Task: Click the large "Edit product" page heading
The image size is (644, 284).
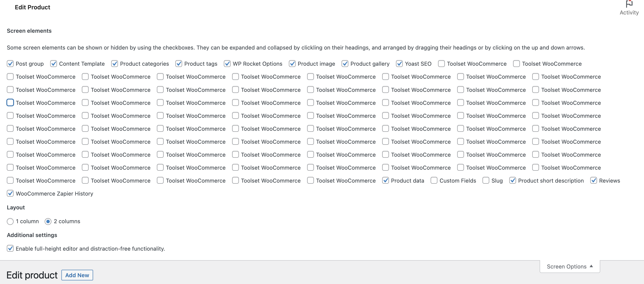Action: point(32,275)
